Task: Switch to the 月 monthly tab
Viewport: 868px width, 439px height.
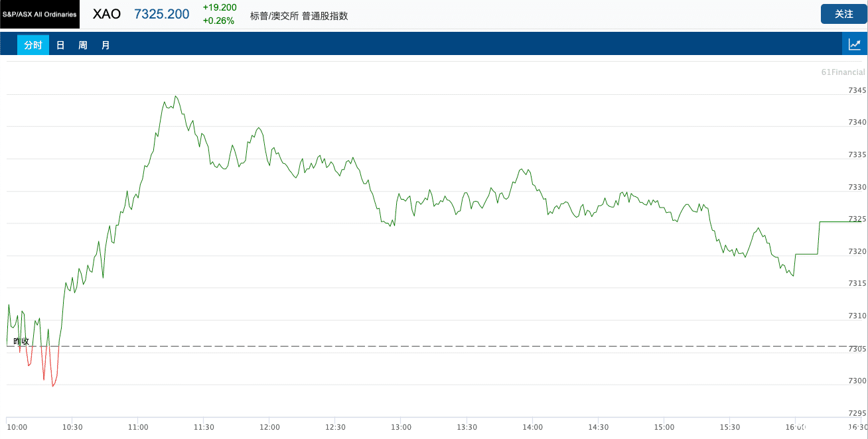Action: [x=106, y=45]
